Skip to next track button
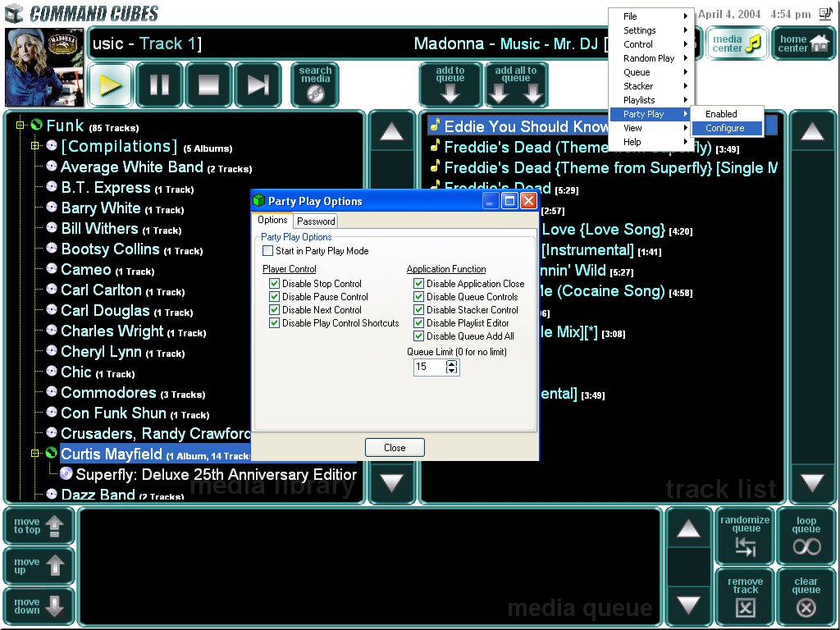 click(x=258, y=85)
